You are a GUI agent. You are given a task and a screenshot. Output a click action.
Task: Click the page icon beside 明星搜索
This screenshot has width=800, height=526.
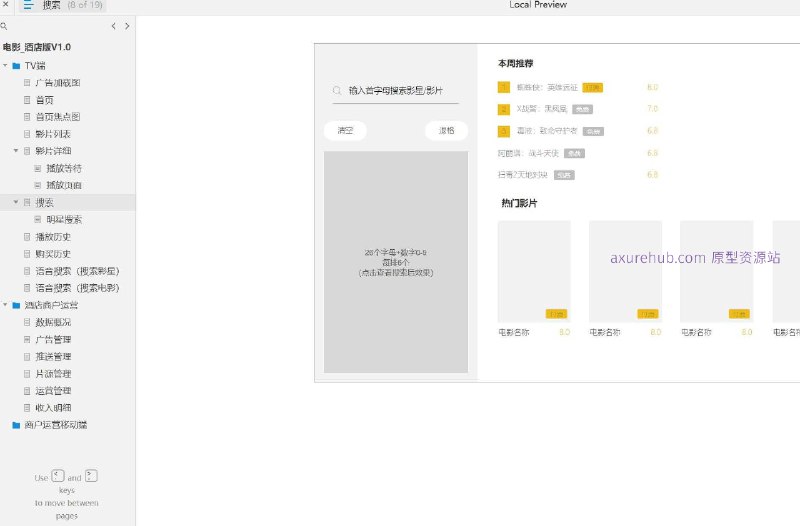click(38, 219)
